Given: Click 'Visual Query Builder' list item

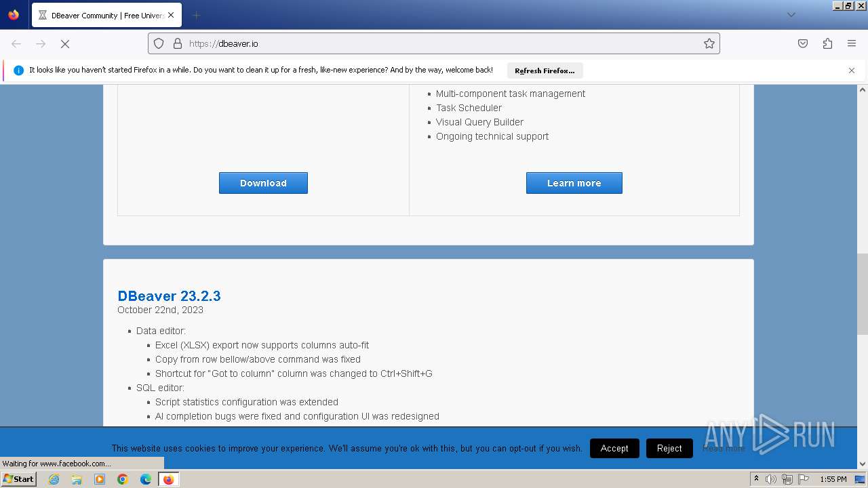Looking at the screenshot, I should click(479, 122).
